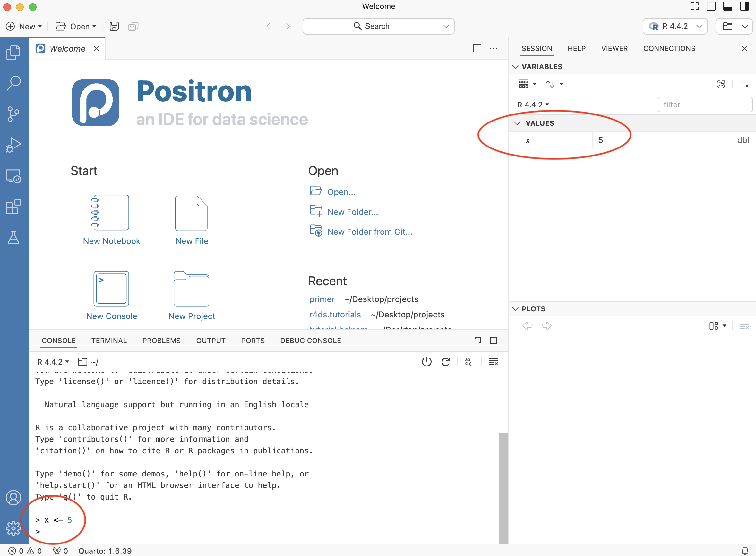Click the Save file icon
The image size is (756, 556).
(114, 26)
